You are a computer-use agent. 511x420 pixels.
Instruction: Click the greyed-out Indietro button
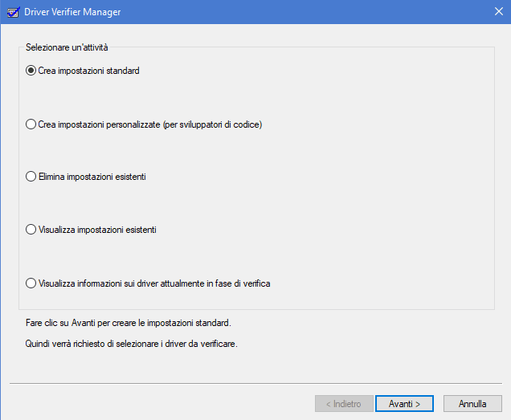[x=343, y=403]
